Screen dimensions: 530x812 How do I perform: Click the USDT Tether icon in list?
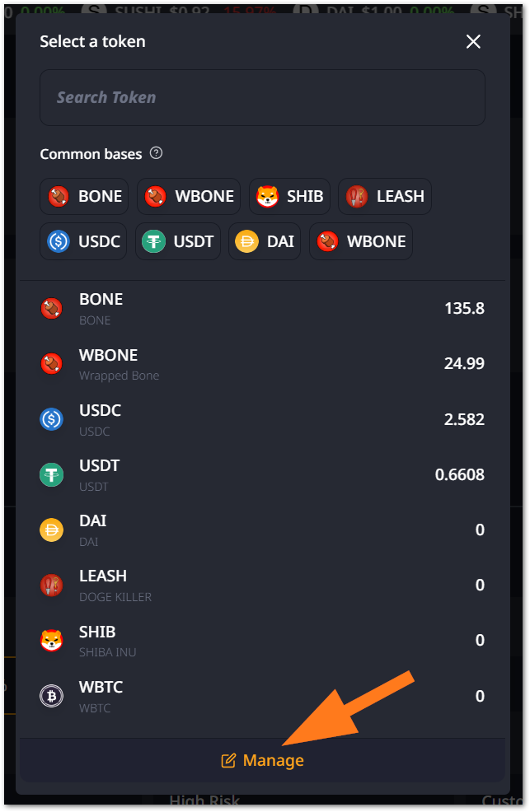(52, 474)
